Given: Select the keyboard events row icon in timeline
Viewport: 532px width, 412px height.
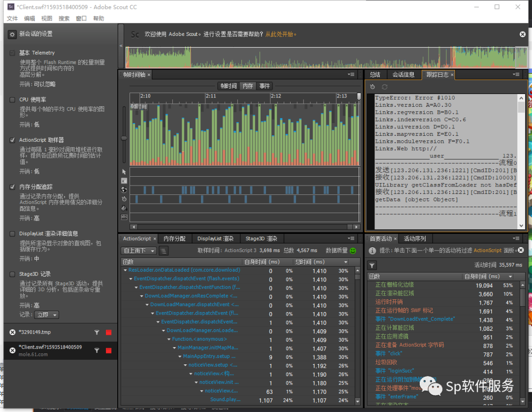Looking at the screenshot, I should [124, 181].
